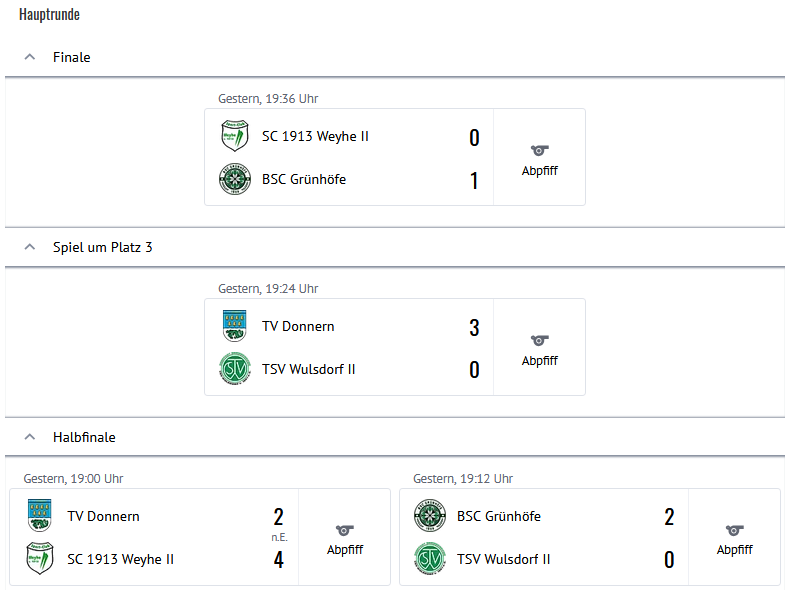Click the Hauptrunde heading
796x590 pixels.
[x=49, y=15]
